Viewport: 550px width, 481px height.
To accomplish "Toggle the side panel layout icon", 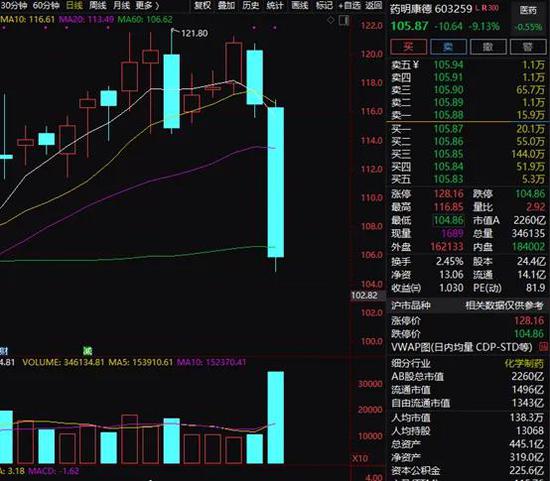I will (344, 21).
